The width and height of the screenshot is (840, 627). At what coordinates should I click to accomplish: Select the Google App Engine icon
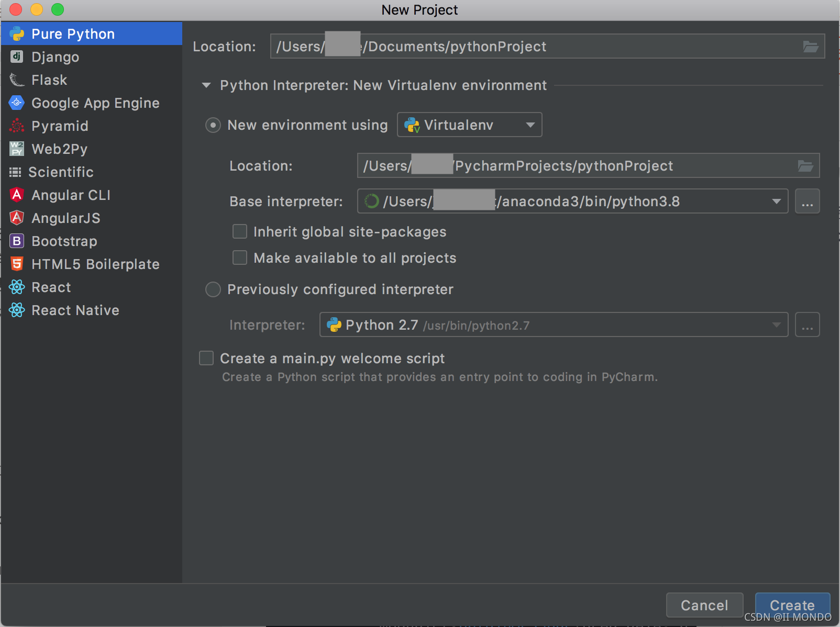[x=16, y=103]
